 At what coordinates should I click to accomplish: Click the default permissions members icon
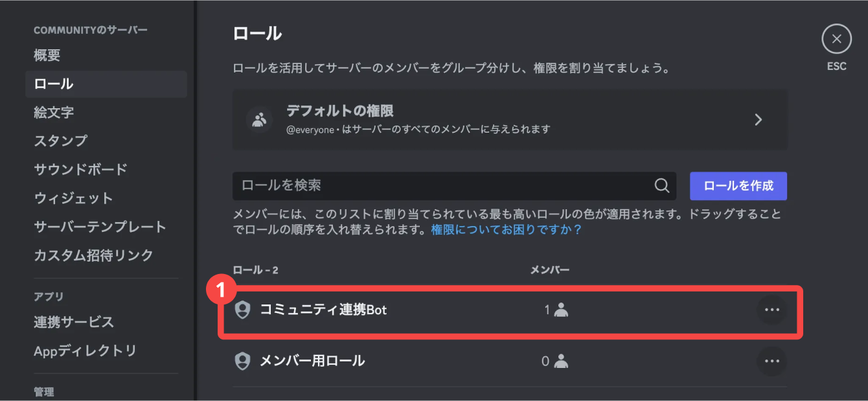[x=259, y=120]
